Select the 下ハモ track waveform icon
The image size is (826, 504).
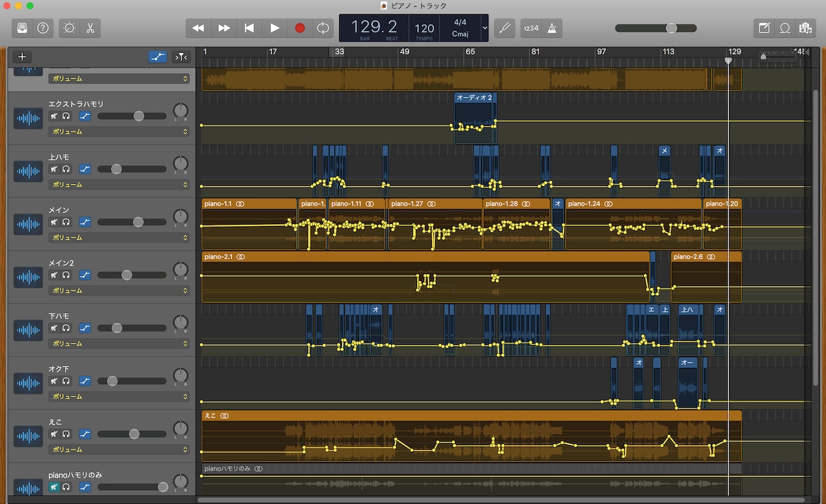pyautogui.click(x=28, y=330)
